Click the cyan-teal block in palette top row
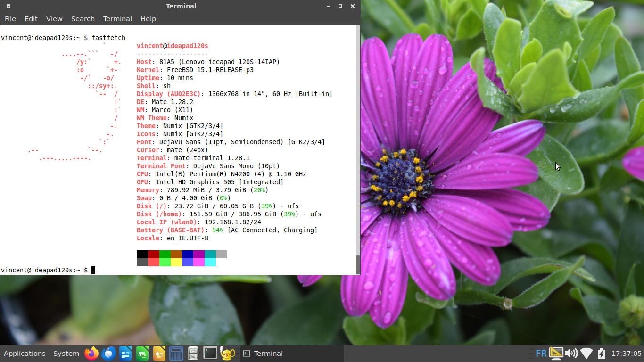 coord(210,254)
